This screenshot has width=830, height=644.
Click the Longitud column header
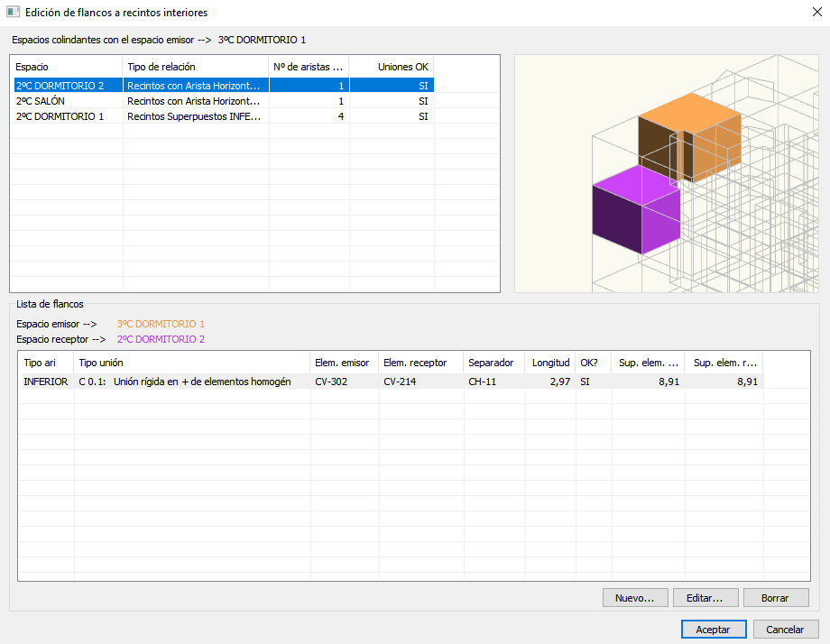[550, 363]
